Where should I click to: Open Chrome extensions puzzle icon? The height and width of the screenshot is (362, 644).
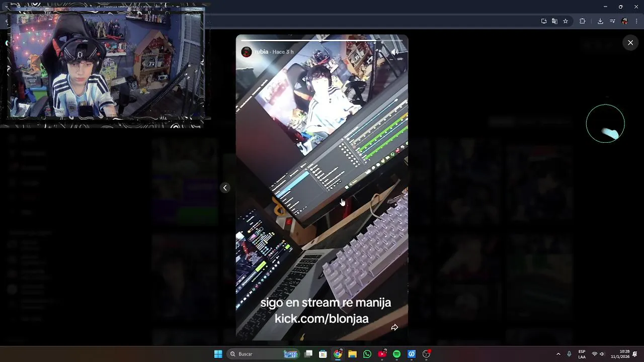tap(583, 21)
